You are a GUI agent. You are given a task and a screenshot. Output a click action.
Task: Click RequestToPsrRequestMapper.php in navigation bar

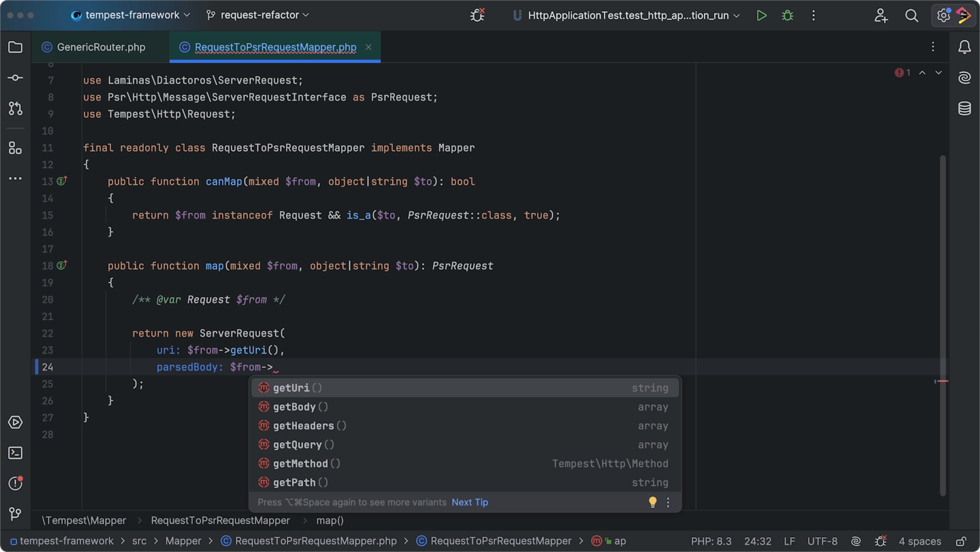(x=308, y=541)
